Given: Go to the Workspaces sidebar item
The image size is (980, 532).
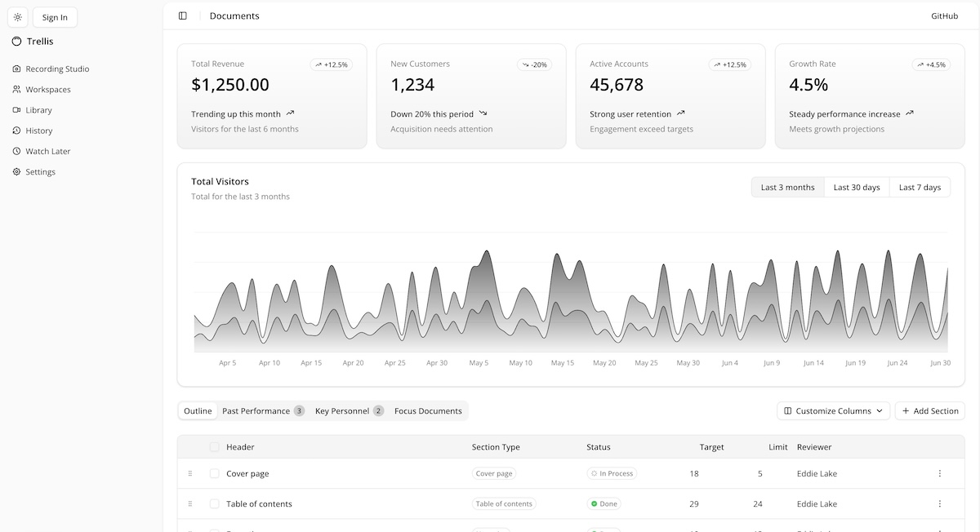Looking at the screenshot, I should 47,90.
